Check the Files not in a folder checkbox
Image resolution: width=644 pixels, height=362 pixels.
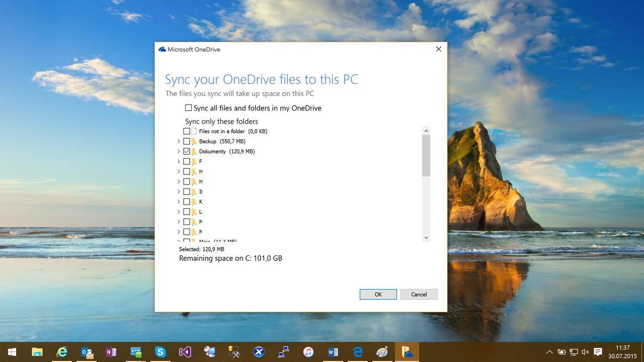(187, 131)
